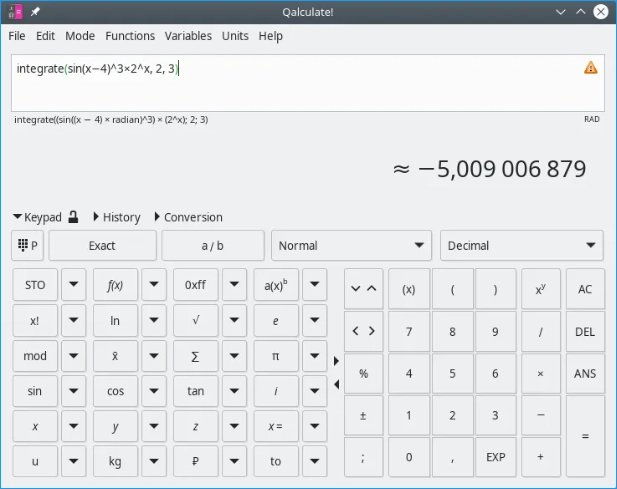Click the plus-minus sign key
The image size is (617, 489).
[x=364, y=415]
